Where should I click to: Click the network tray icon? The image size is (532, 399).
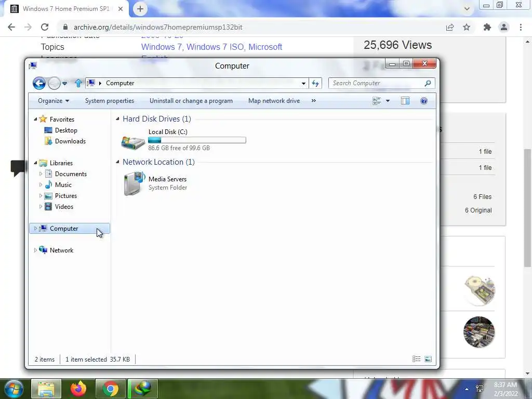[480, 389]
